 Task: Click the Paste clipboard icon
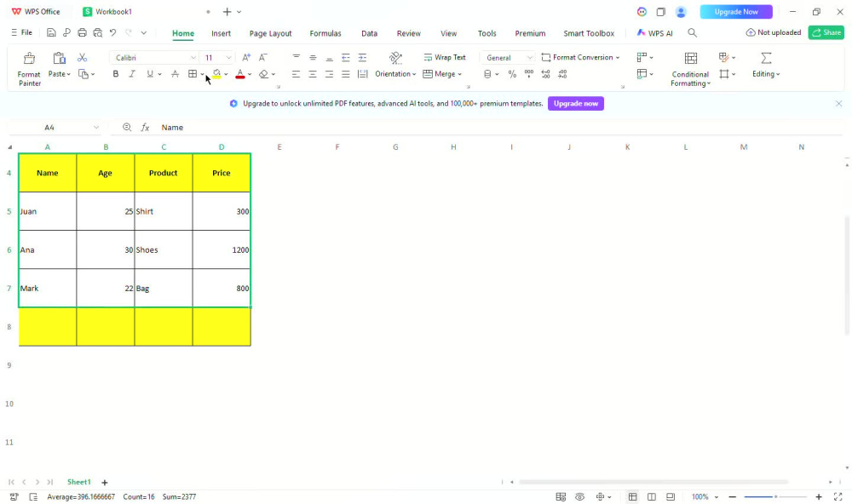[60, 58]
